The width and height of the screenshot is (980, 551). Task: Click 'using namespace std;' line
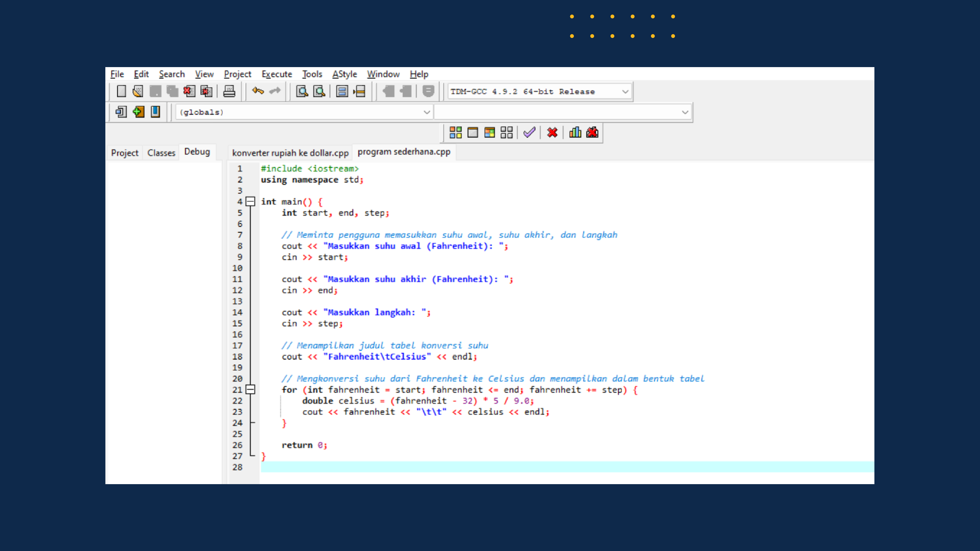tap(312, 180)
